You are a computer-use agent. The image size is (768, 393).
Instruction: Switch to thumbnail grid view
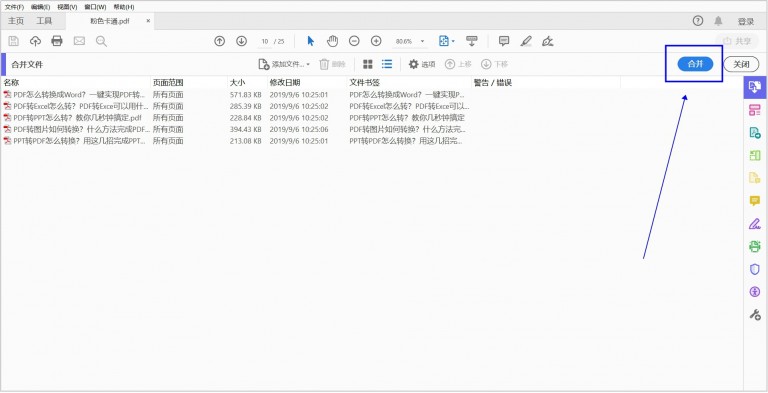click(368, 64)
